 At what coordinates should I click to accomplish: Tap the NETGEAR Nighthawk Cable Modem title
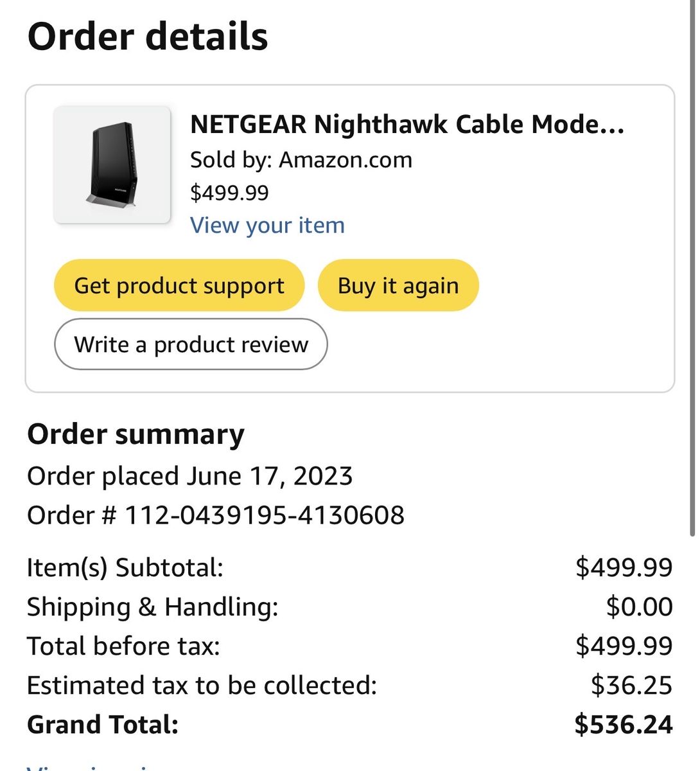[407, 124]
